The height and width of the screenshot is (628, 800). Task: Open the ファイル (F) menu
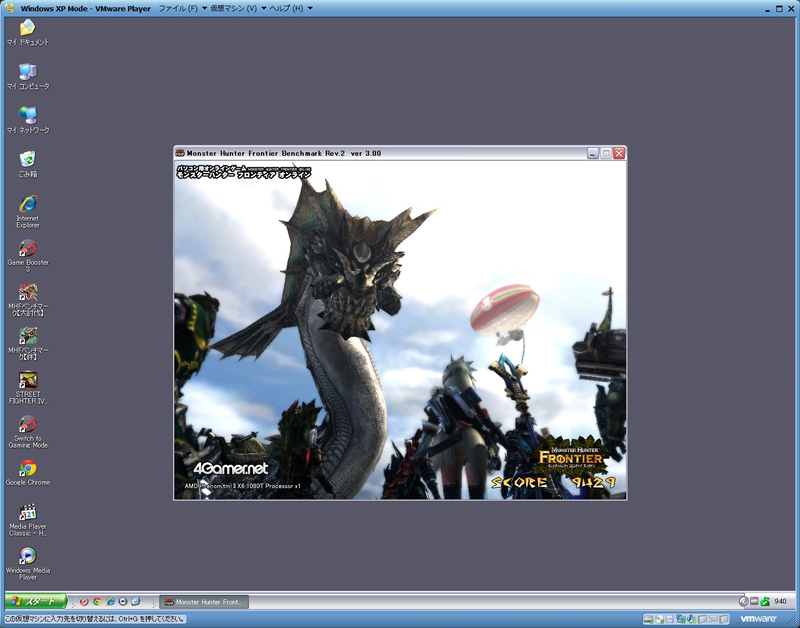(x=182, y=8)
